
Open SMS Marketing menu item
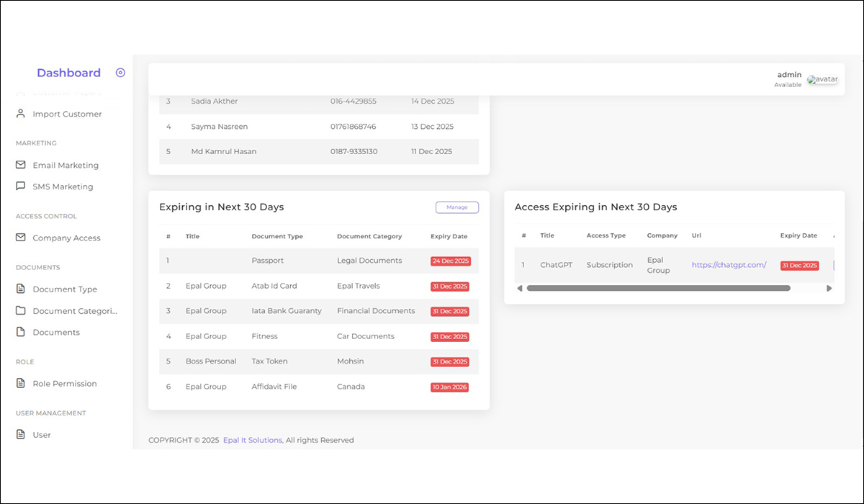pos(63,186)
